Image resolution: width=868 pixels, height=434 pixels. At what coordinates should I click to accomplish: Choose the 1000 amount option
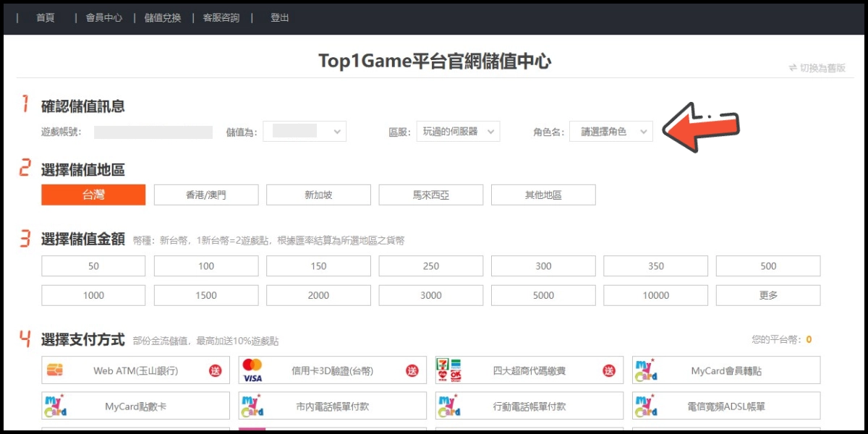93,295
